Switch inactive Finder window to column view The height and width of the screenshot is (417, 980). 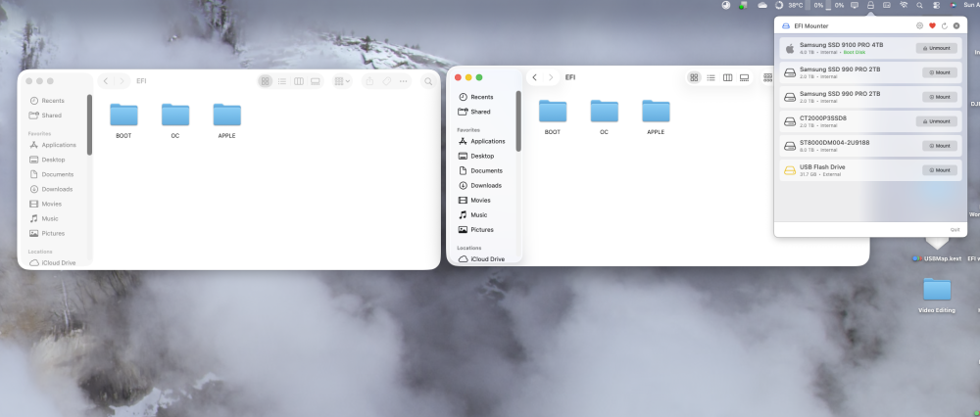[299, 81]
